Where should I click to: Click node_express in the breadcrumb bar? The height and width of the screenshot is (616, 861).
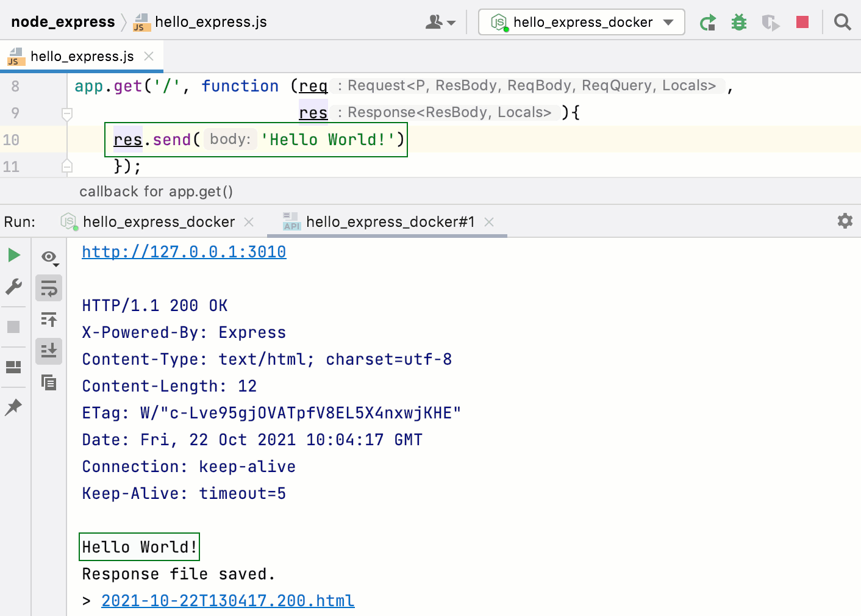63,21
